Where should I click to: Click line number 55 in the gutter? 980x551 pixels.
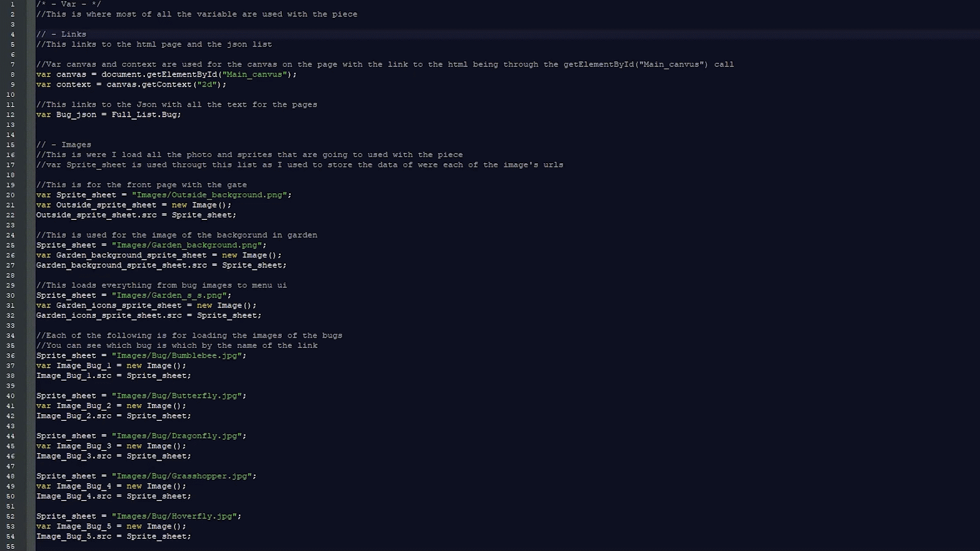10,546
